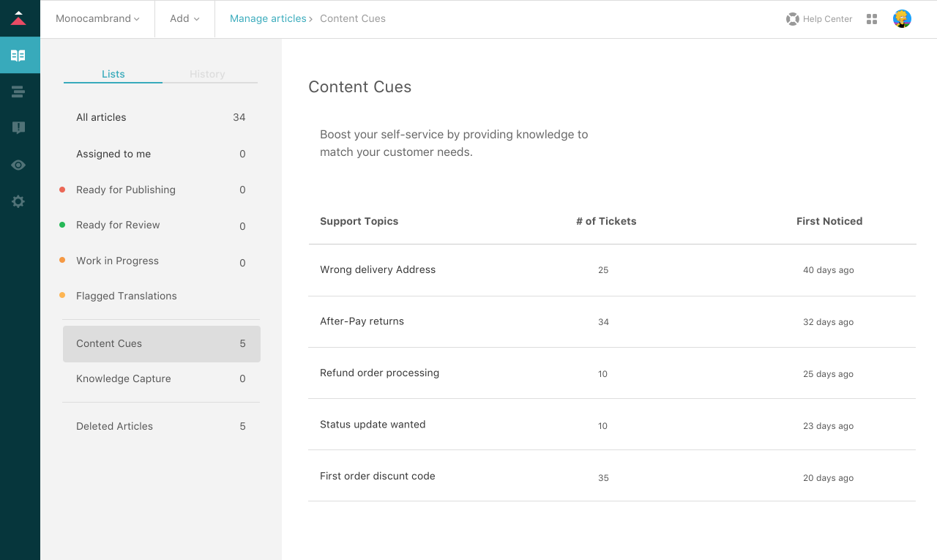Select Content Cues in the sidebar
Screen dimensions: 937x560
[x=162, y=343]
